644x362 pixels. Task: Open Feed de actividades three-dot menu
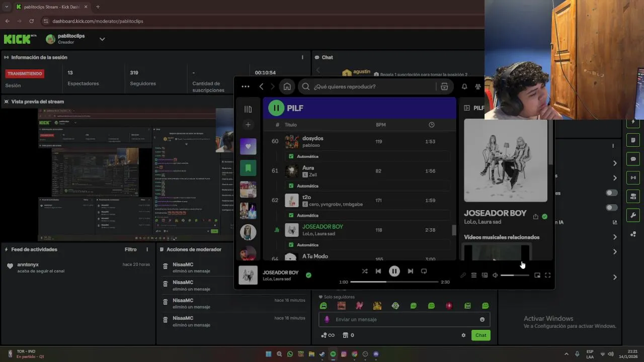(x=147, y=249)
